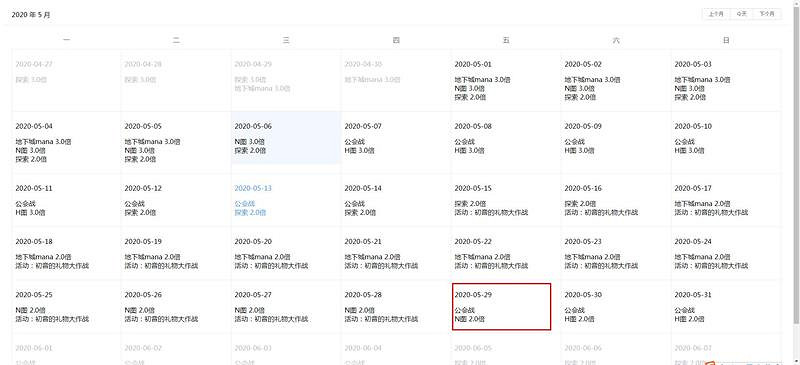Viewport: 800px width, 365px height.
Task: Select the greyed date 2020-04-30
Action: 363,64
